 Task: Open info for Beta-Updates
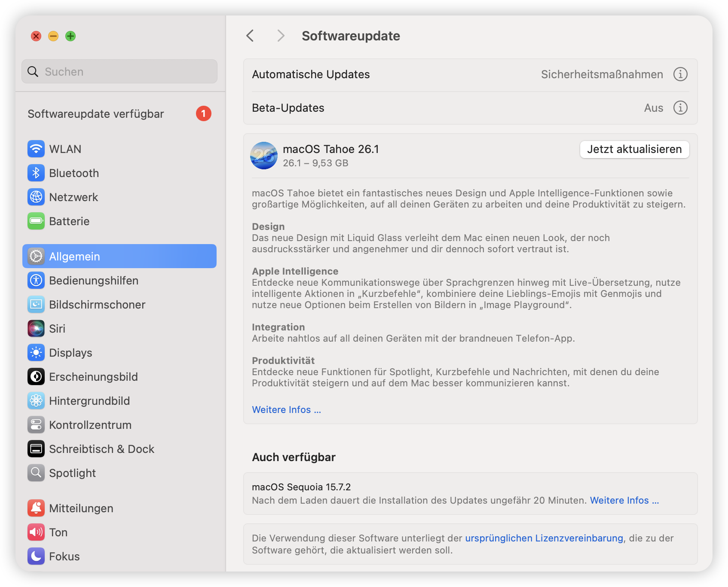(x=680, y=108)
